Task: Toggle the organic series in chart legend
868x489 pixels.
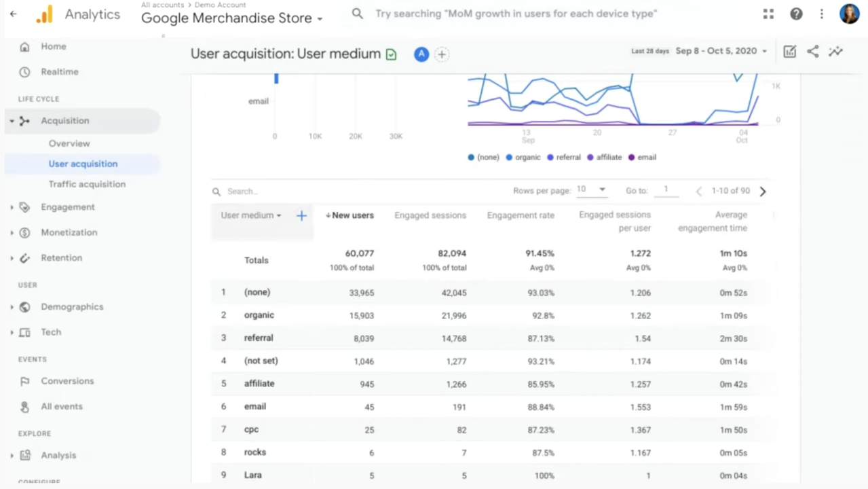Action: click(523, 158)
